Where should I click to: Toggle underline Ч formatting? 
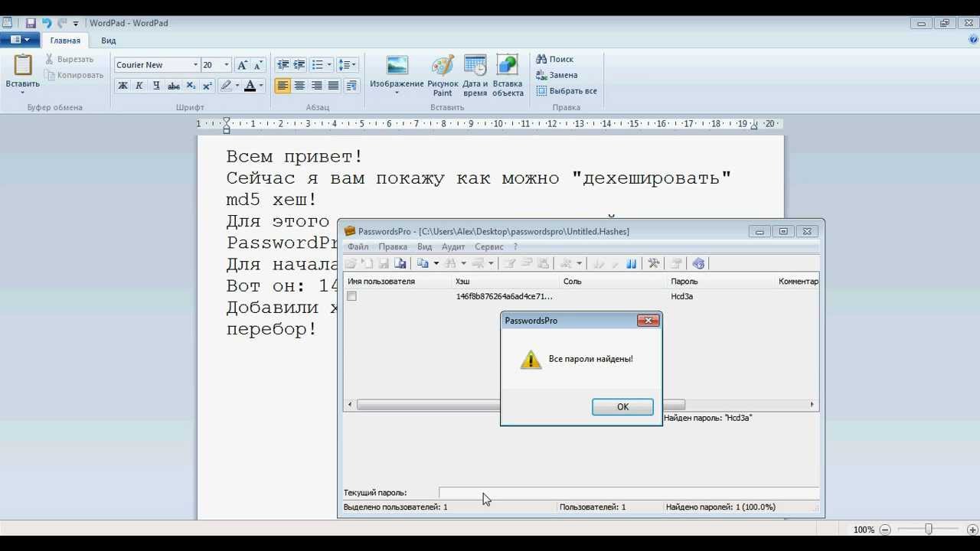[156, 86]
